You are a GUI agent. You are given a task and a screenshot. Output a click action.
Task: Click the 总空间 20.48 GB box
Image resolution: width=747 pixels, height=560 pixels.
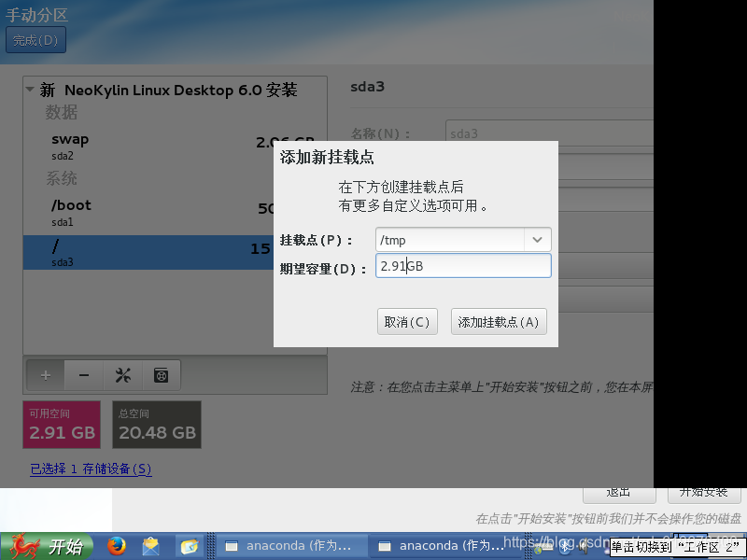click(x=157, y=425)
